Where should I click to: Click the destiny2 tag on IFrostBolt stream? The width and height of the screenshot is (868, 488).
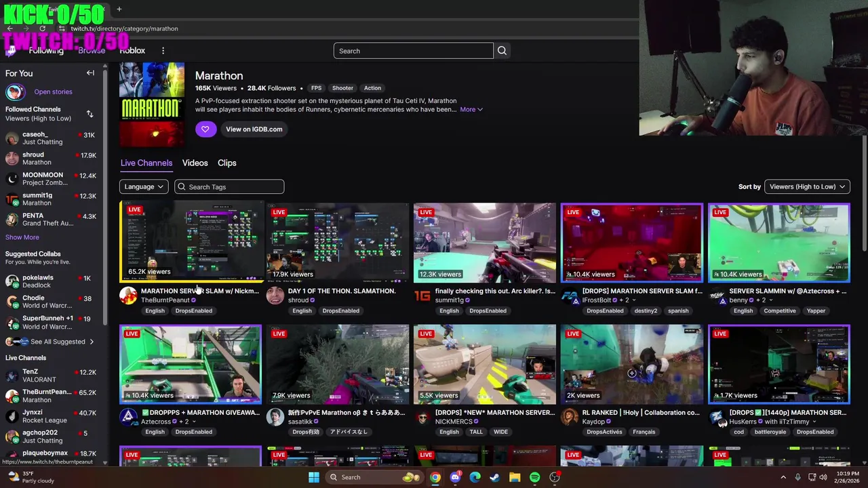pos(646,310)
